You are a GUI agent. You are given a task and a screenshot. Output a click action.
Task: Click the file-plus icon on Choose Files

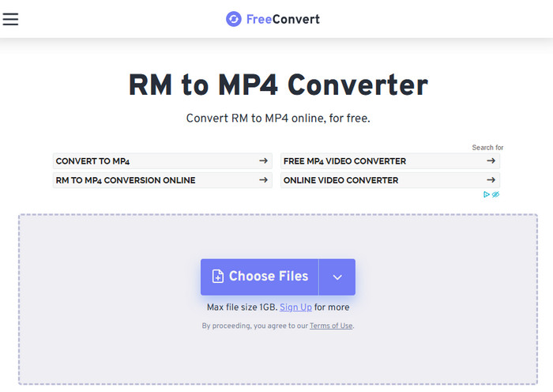click(217, 277)
